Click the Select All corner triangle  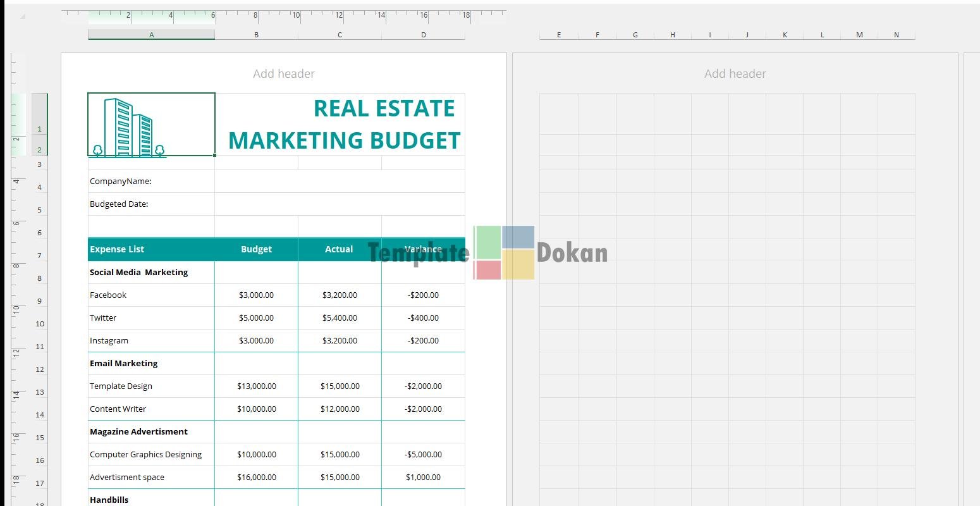tap(23, 16)
